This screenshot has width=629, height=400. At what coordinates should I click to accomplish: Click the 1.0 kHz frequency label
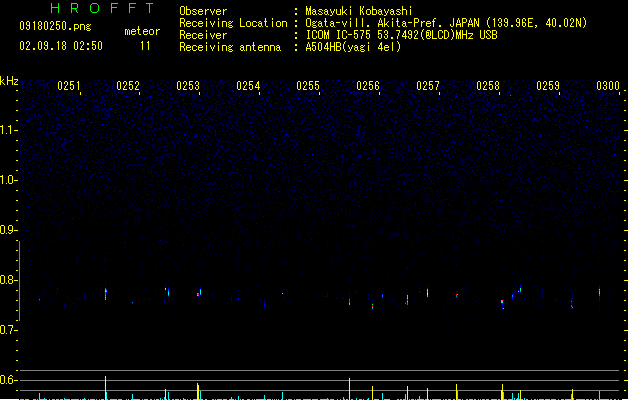[8, 180]
